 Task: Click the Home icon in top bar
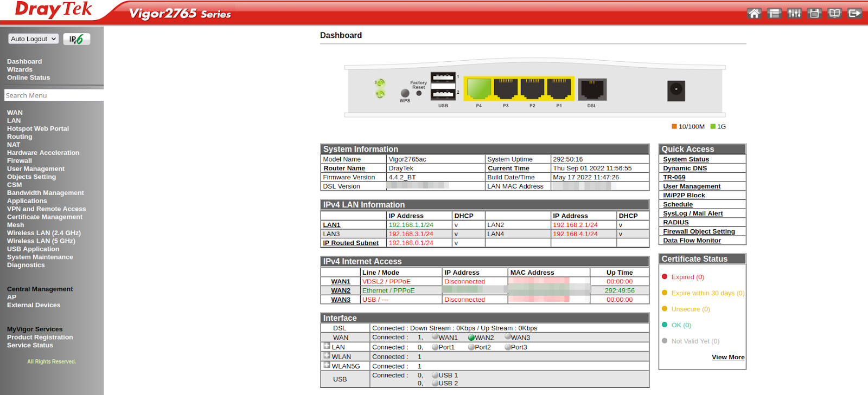click(754, 14)
